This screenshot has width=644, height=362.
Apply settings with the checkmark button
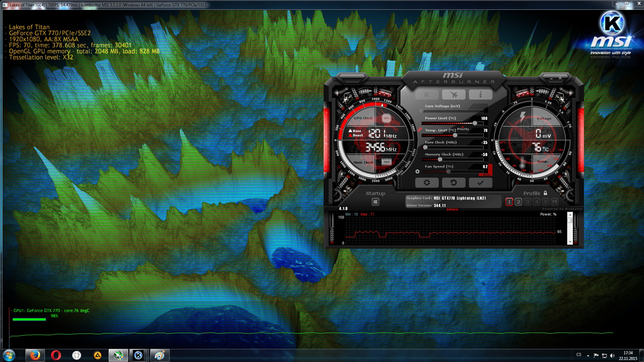(480, 183)
